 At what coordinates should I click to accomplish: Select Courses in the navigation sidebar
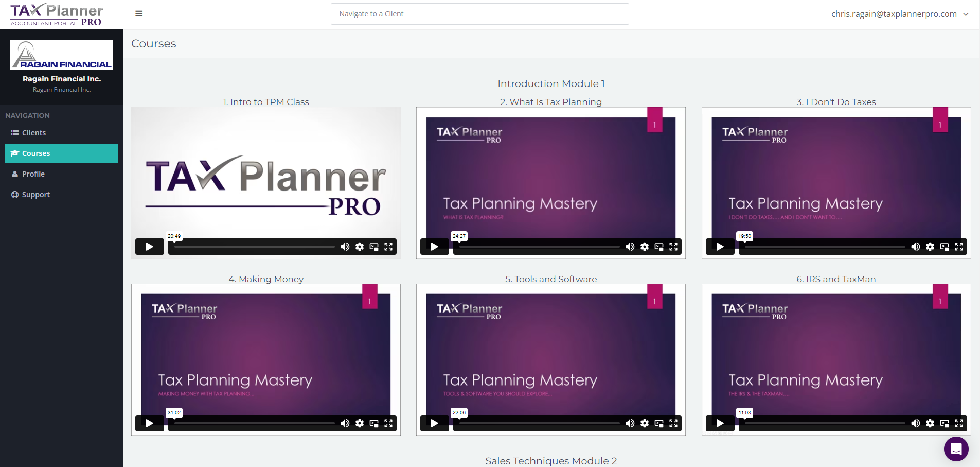(x=62, y=153)
